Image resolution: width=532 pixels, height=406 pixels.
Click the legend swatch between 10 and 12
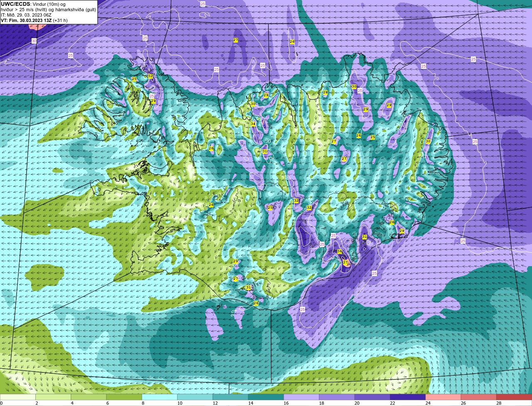point(195,397)
